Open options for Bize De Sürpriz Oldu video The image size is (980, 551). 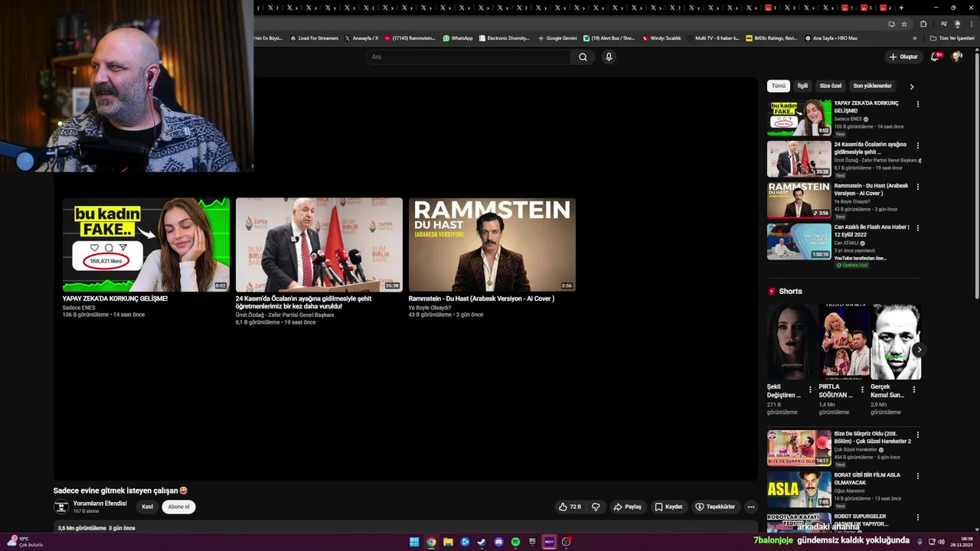[918, 435]
